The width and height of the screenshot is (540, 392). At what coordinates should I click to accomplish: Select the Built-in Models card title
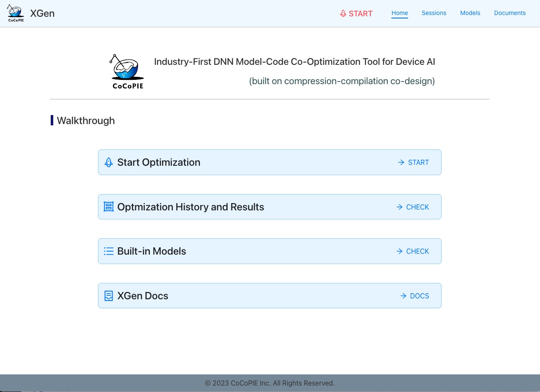pyautogui.click(x=152, y=251)
